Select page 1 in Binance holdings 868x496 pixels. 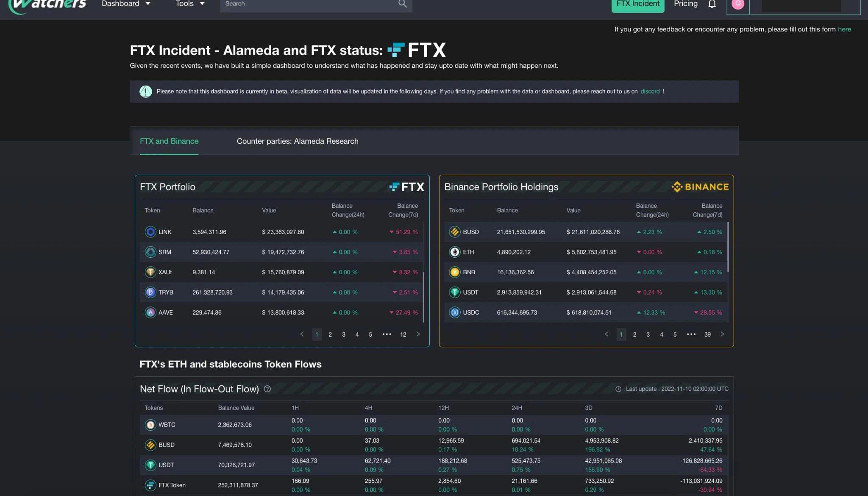coord(621,334)
